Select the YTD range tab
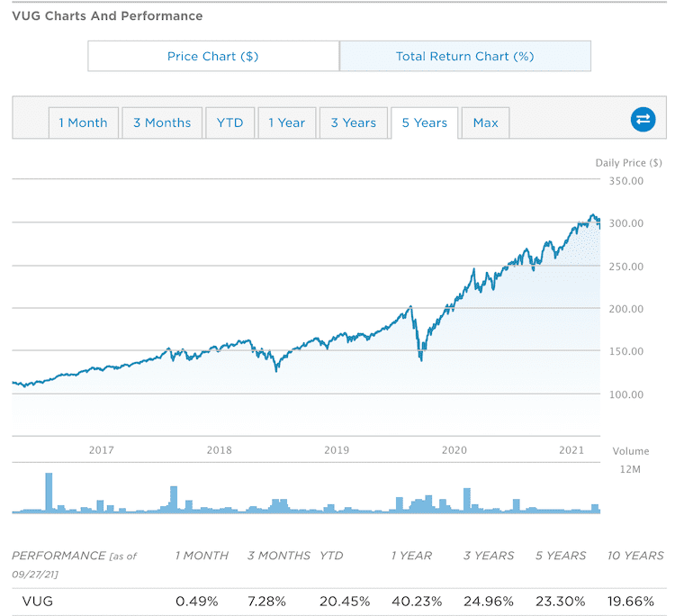The image size is (675, 616). (229, 122)
